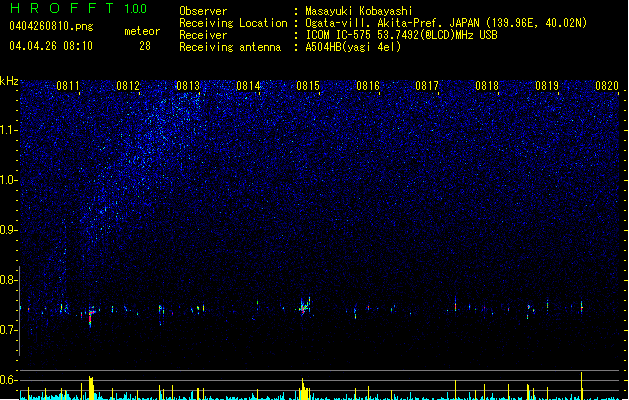The width and height of the screenshot is (629, 400).
Task: Click the 0817 time axis marker
Action: 427,86
